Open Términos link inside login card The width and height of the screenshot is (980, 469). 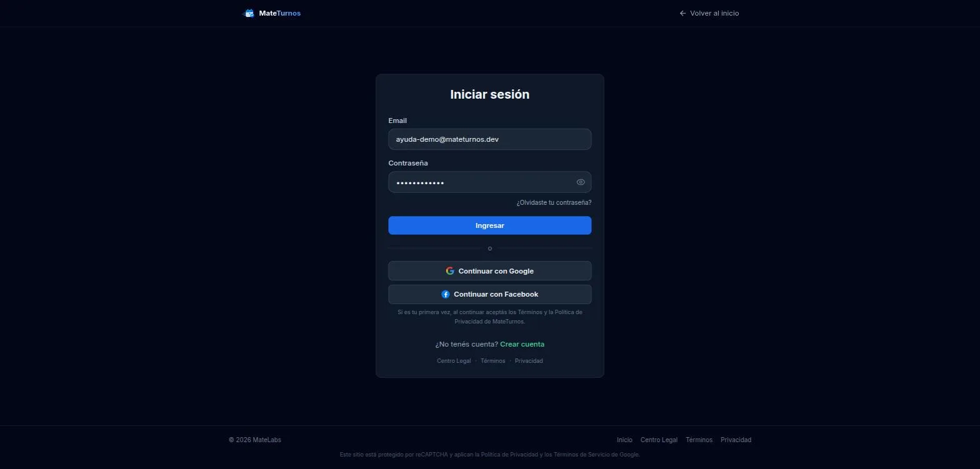[492, 361]
